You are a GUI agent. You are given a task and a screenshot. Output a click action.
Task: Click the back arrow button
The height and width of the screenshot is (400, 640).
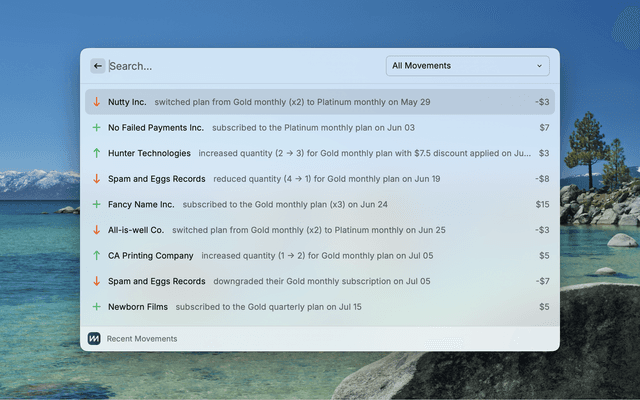(x=97, y=66)
